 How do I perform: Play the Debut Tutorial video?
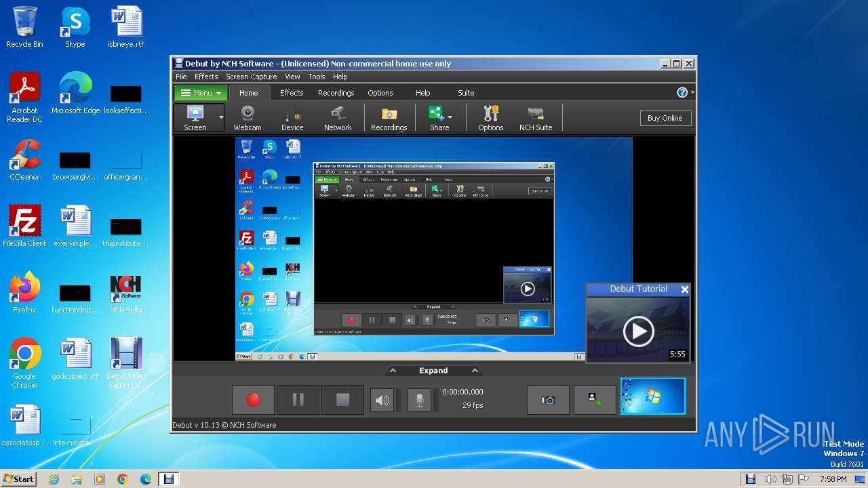tap(638, 331)
